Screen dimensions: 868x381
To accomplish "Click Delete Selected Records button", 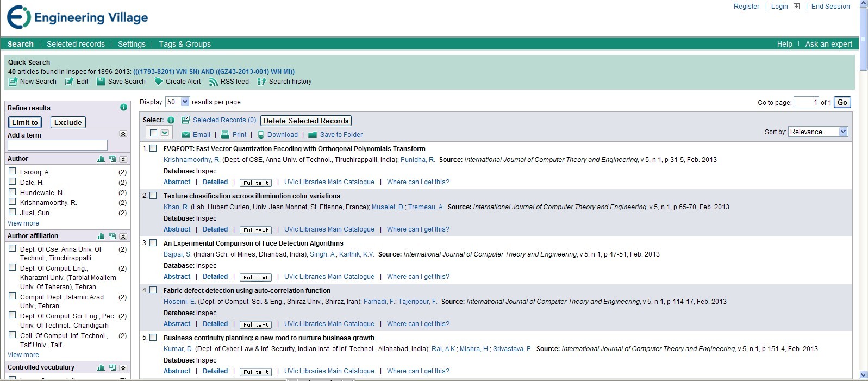I will 306,121.
